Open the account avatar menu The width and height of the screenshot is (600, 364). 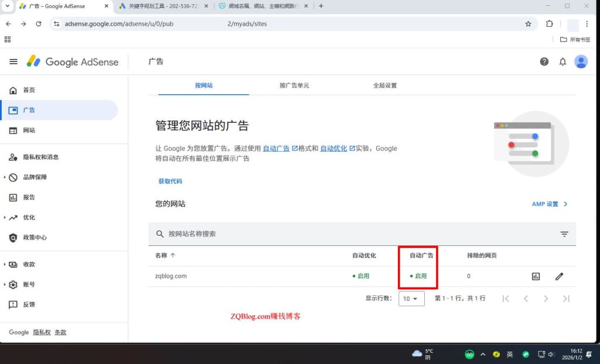pos(581,61)
